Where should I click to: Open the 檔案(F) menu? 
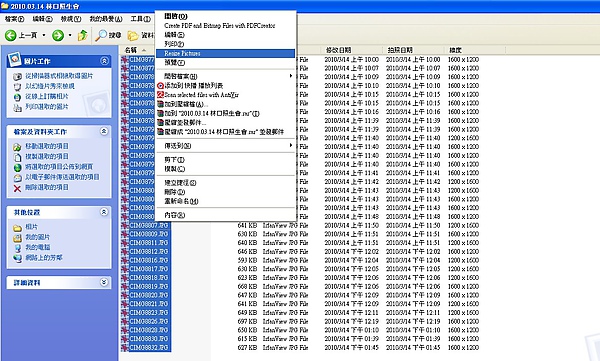point(14,19)
